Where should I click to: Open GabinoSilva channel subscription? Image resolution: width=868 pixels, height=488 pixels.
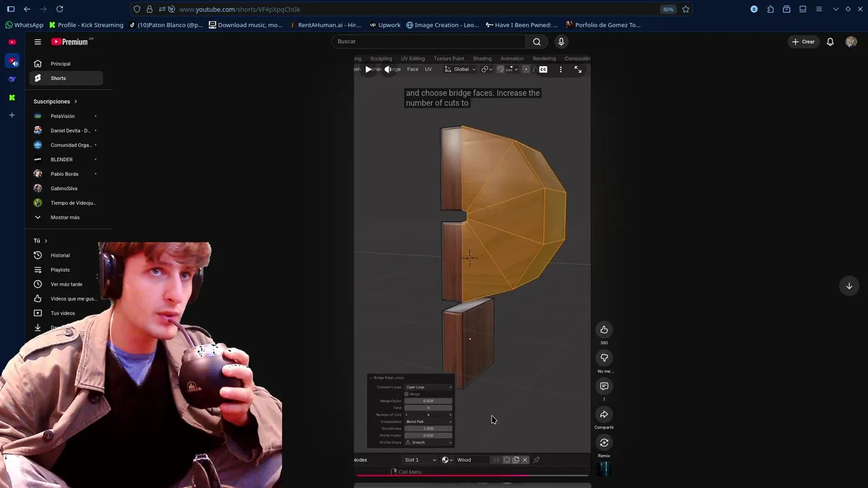[x=66, y=188]
